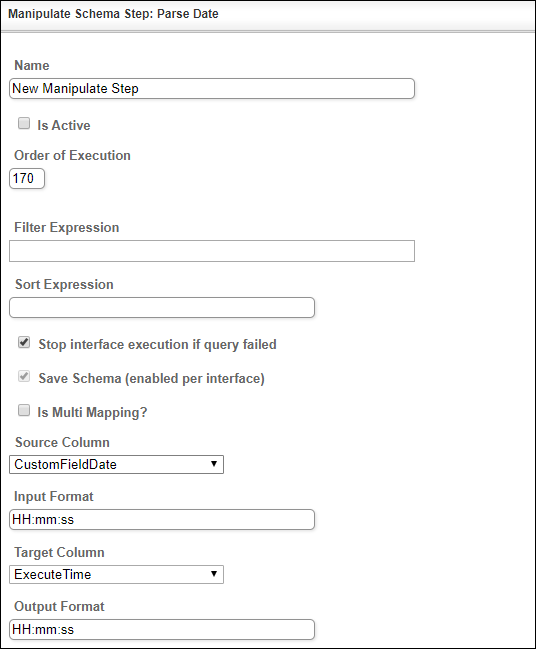Uncheck Stop interface execution if query failed
Screen dimensions: 536x649
pyautogui.click(x=24, y=343)
